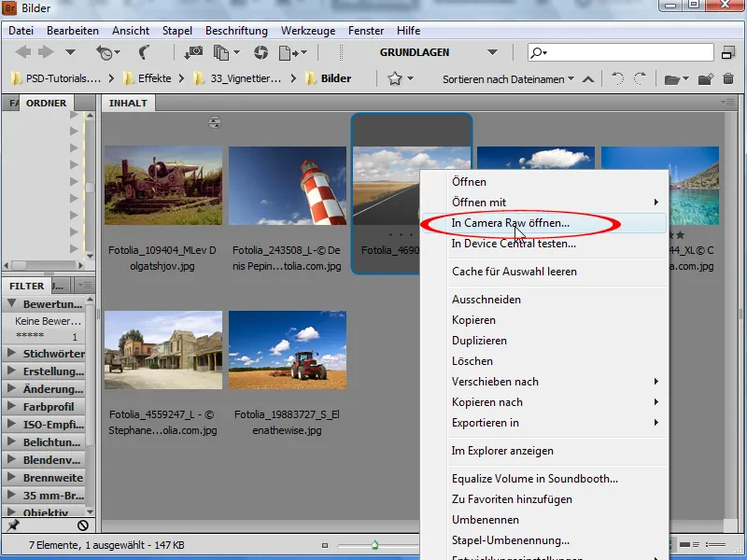Open the Werkzeuge menu
The height and width of the screenshot is (560, 747).
pos(308,31)
